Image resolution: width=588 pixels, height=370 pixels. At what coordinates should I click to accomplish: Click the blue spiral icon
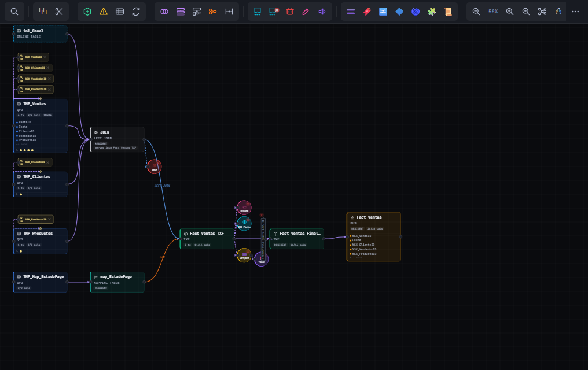click(416, 12)
